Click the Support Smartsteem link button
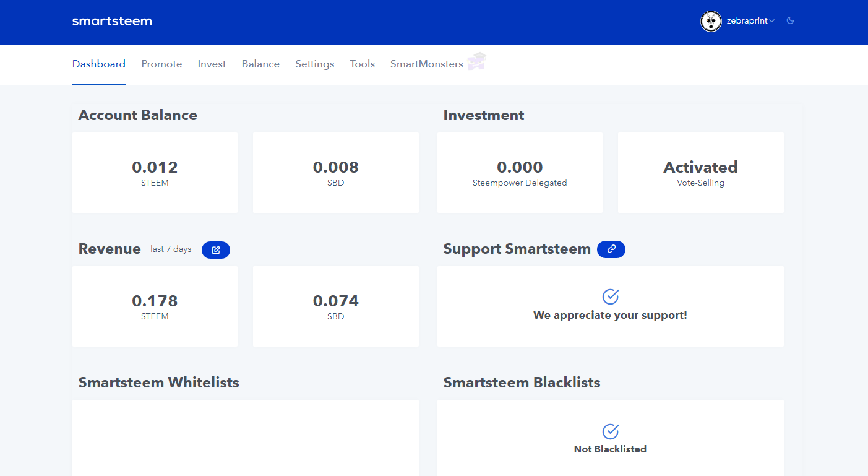868x476 pixels. pyautogui.click(x=611, y=249)
